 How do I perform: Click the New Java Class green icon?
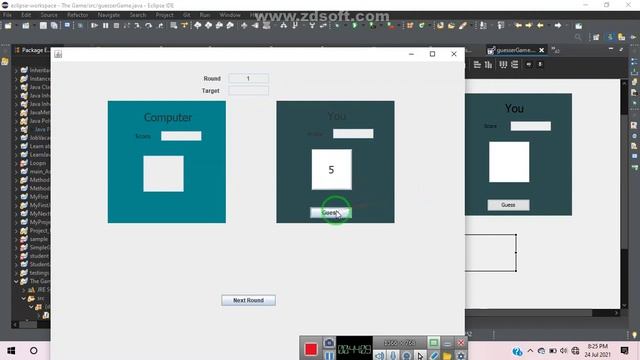click(421, 26)
